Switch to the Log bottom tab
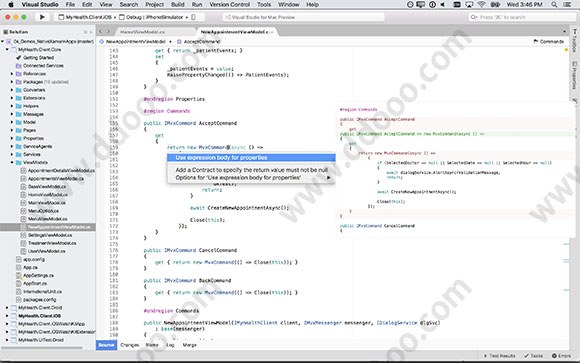The height and width of the screenshot is (363, 580). pos(170,345)
